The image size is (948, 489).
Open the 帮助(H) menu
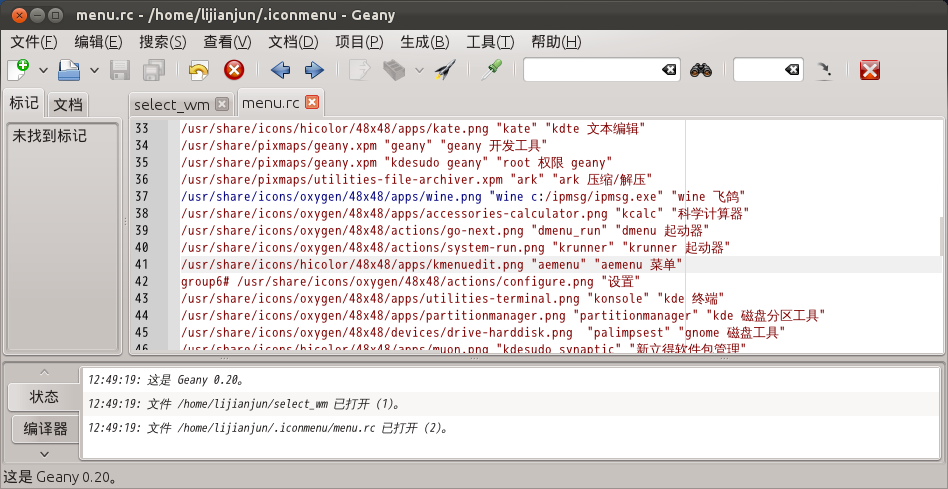556,42
